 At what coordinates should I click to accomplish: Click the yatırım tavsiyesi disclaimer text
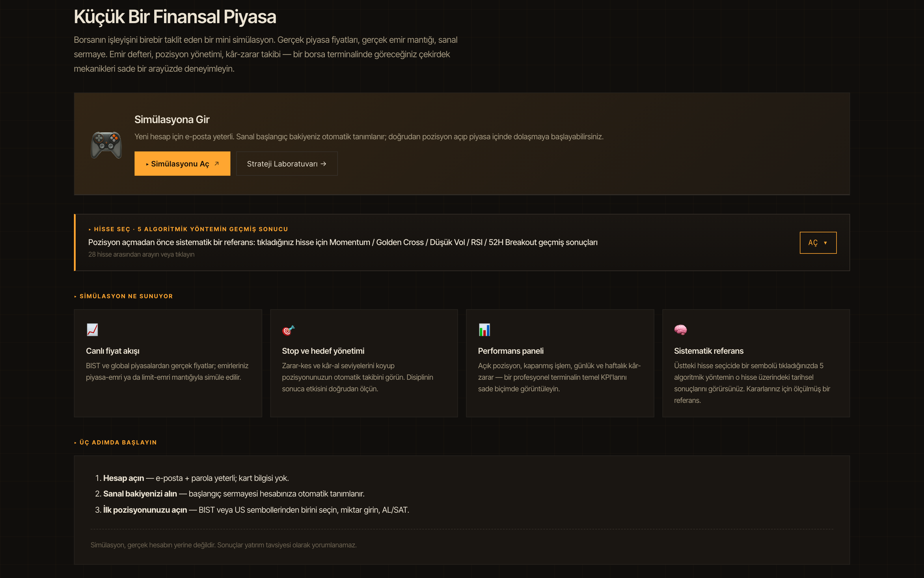click(223, 545)
